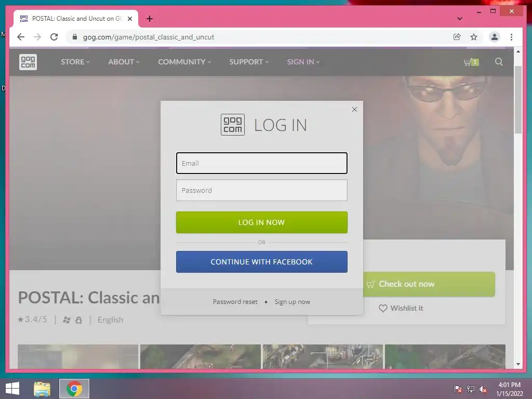The image size is (532, 399).
Task: Open Chrome three-dot menu
Action: [x=511, y=37]
